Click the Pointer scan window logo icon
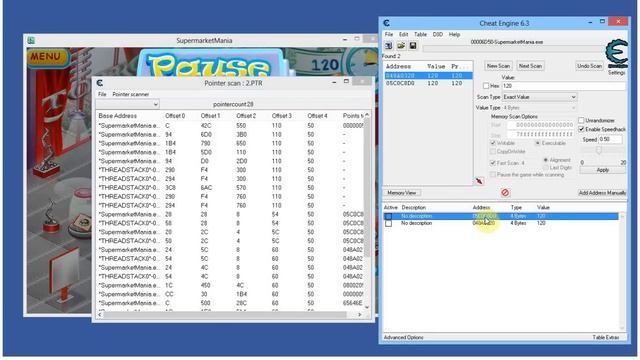Screen dimensions: 640x360 coord(100,83)
